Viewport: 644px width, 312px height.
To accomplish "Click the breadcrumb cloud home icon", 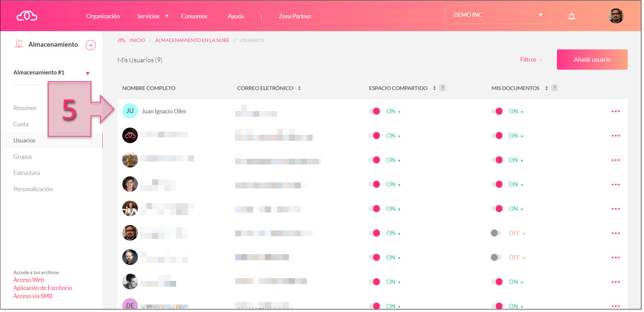I will tap(121, 40).
